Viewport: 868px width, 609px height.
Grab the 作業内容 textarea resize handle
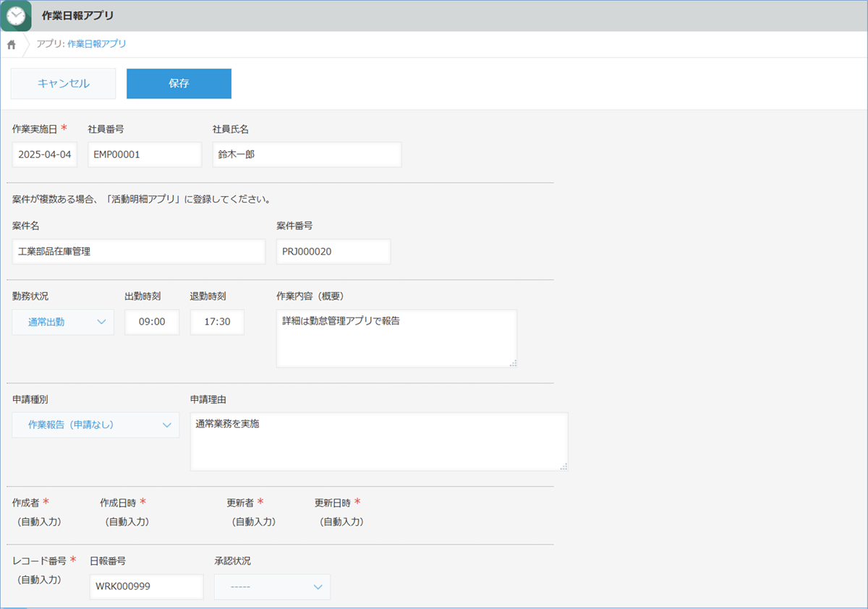(x=513, y=364)
